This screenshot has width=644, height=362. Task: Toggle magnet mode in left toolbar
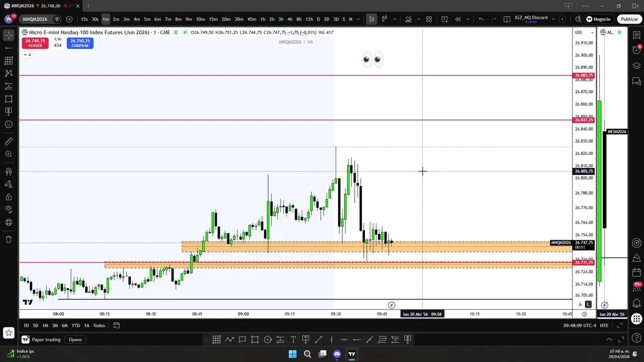click(9, 171)
